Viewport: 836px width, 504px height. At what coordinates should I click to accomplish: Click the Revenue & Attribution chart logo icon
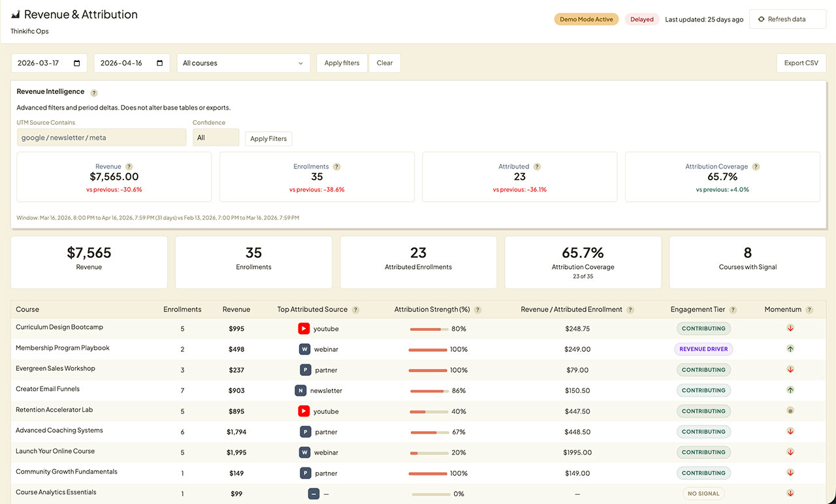click(x=16, y=14)
